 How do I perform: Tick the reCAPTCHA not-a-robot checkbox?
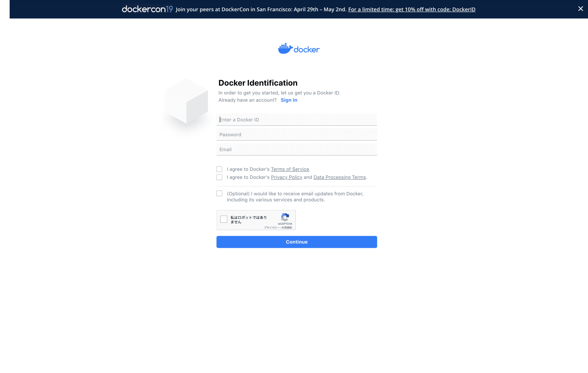coord(223,219)
